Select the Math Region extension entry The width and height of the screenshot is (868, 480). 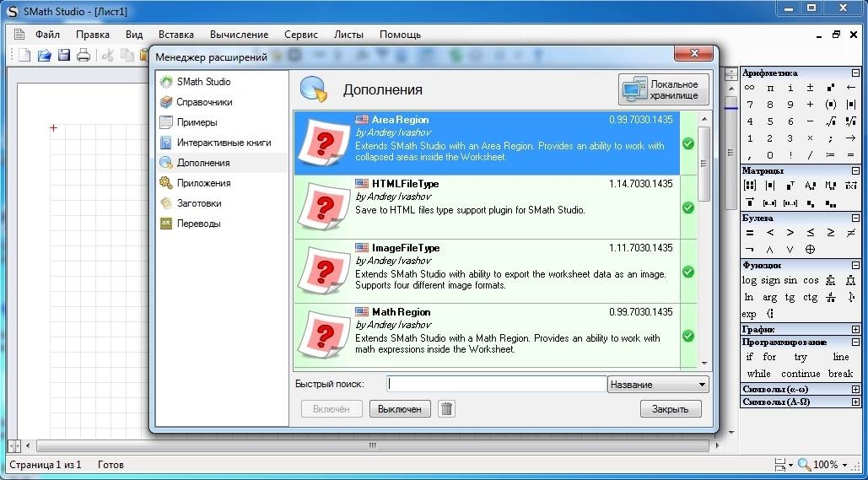pos(488,336)
